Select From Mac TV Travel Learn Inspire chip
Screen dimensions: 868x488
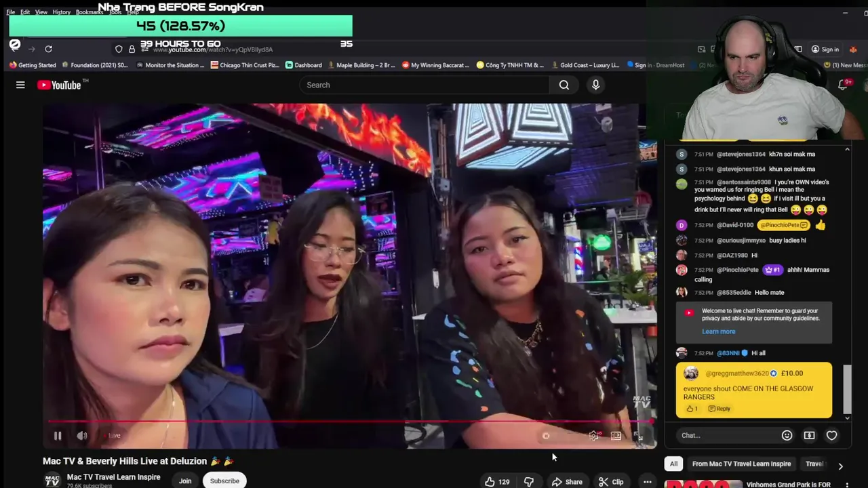(x=741, y=464)
